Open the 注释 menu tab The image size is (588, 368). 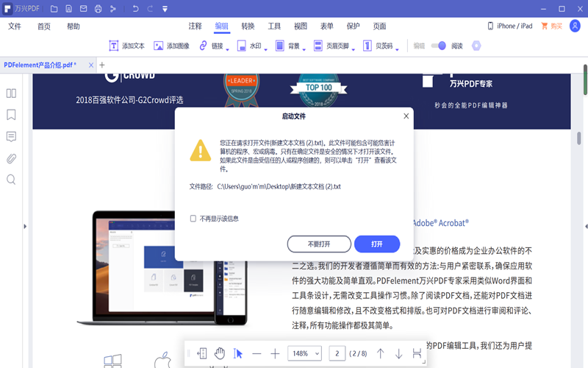click(195, 26)
